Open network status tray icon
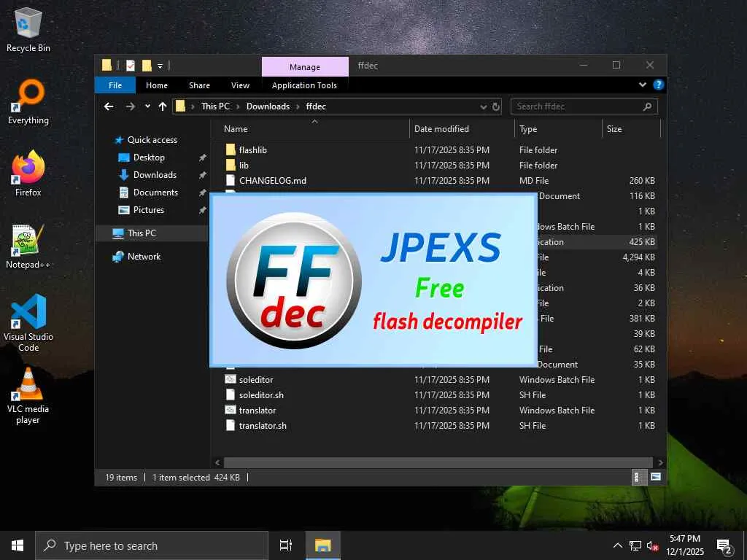 (x=635, y=545)
